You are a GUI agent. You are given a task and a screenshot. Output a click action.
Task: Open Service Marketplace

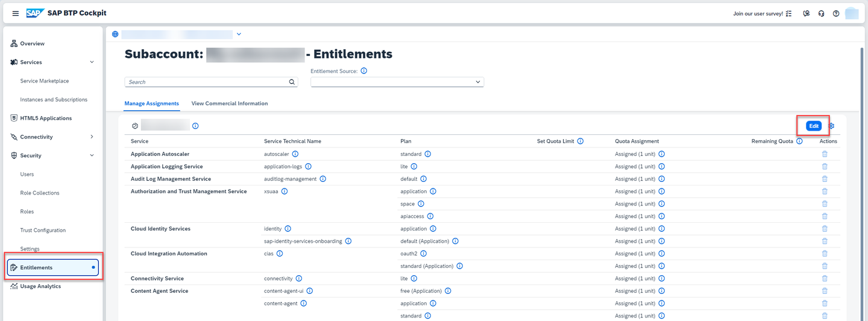pos(45,81)
